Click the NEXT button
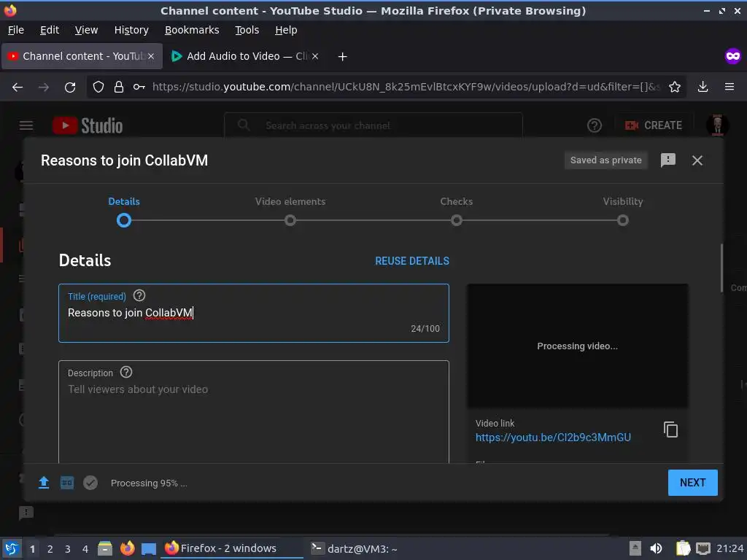This screenshot has height=560, width=747. (692, 483)
